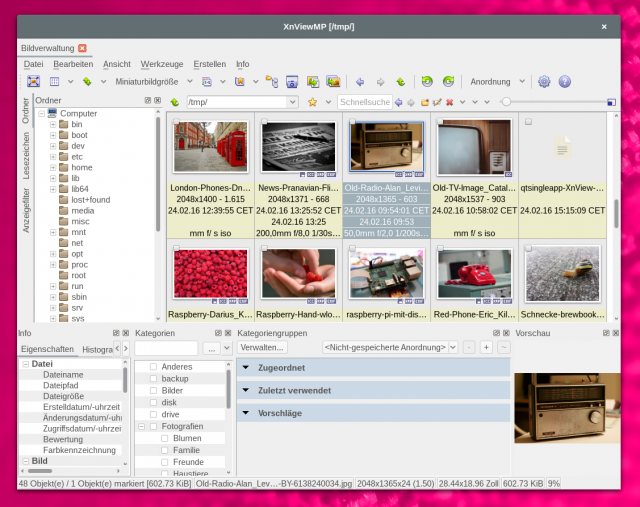
Task: Click the batch convert icon
Action: [313, 82]
